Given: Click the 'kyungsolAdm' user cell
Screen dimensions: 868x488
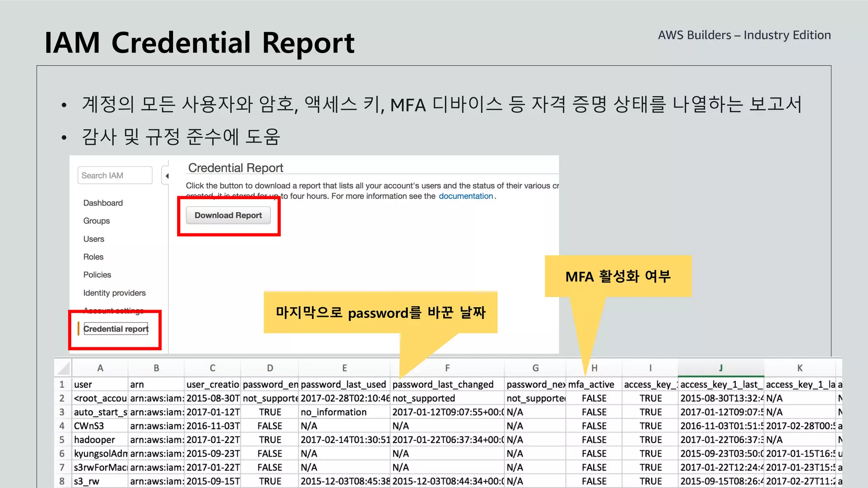Looking at the screenshot, I should (x=100, y=454).
